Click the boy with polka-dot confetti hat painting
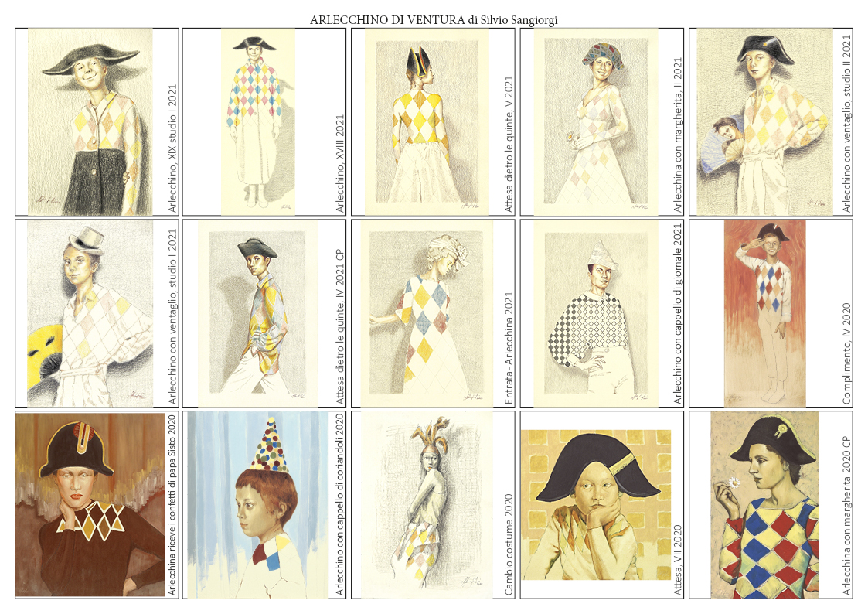The image size is (868, 614). 257,504
